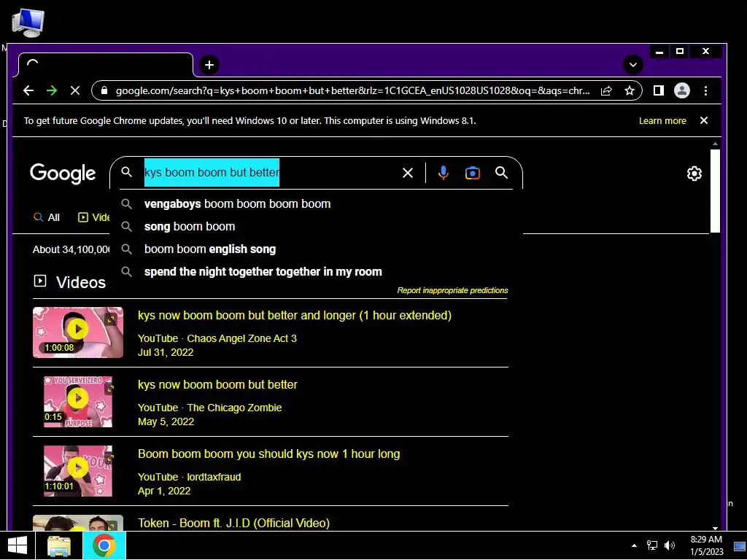Switch to the Videos results tab
The image size is (747, 560).
coord(94,217)
